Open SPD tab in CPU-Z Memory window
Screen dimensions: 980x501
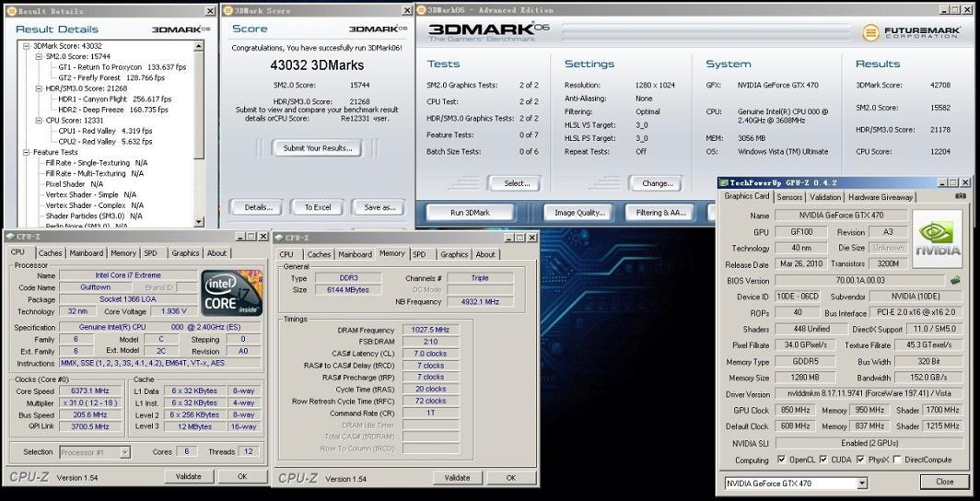[x=419, y=254]
